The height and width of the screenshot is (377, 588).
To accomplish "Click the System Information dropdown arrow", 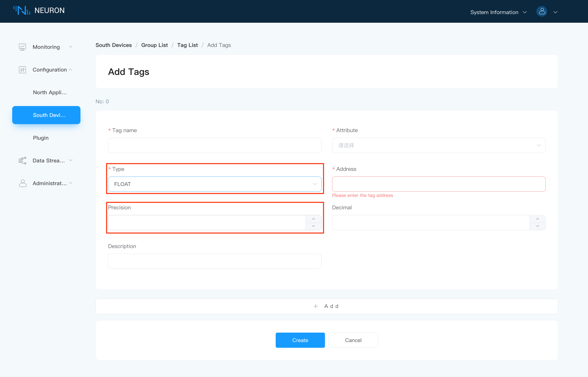I will (525, 12).
